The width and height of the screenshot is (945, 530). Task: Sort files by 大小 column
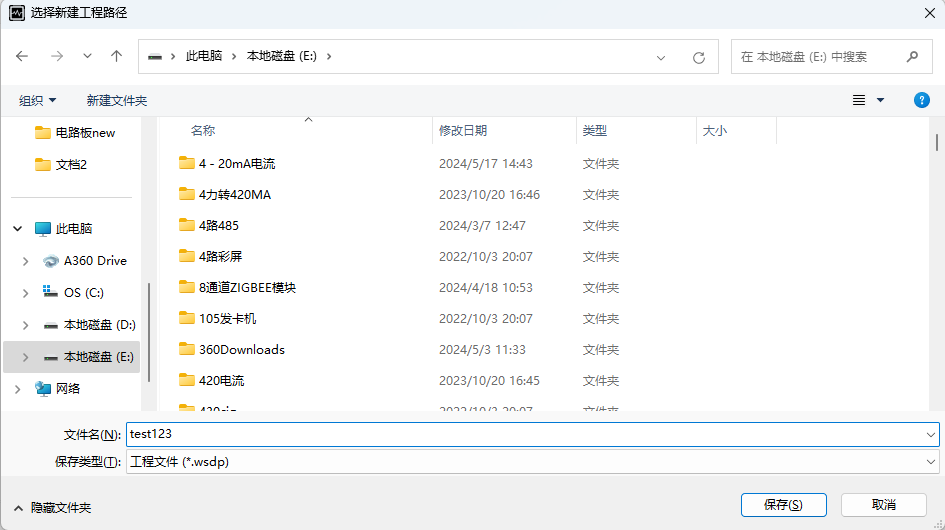pos(715,131)
